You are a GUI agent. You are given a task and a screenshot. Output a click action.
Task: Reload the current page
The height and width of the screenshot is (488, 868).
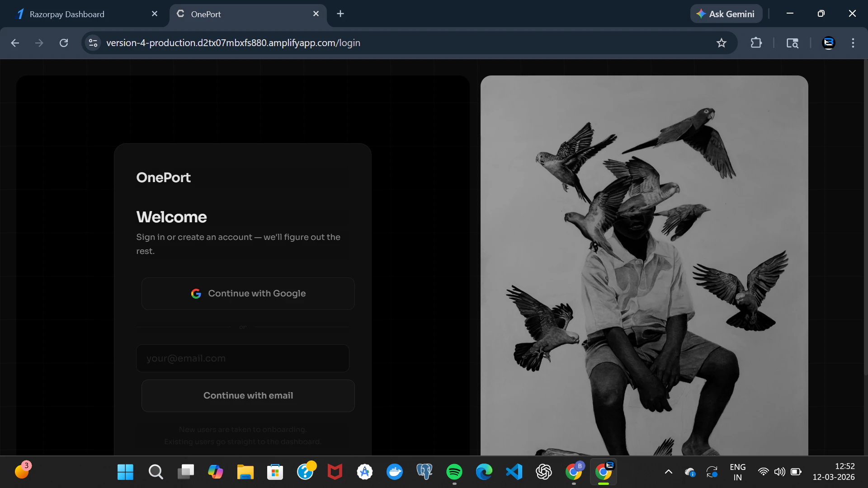[64, 43]
